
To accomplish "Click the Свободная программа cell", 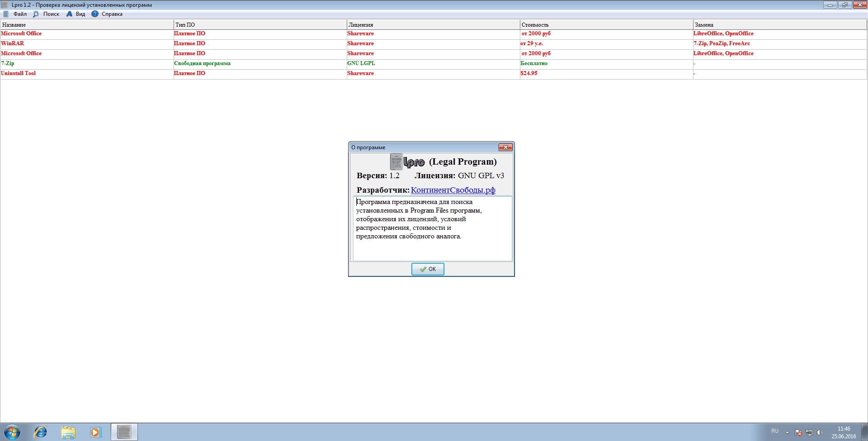I will click(202, 63).
